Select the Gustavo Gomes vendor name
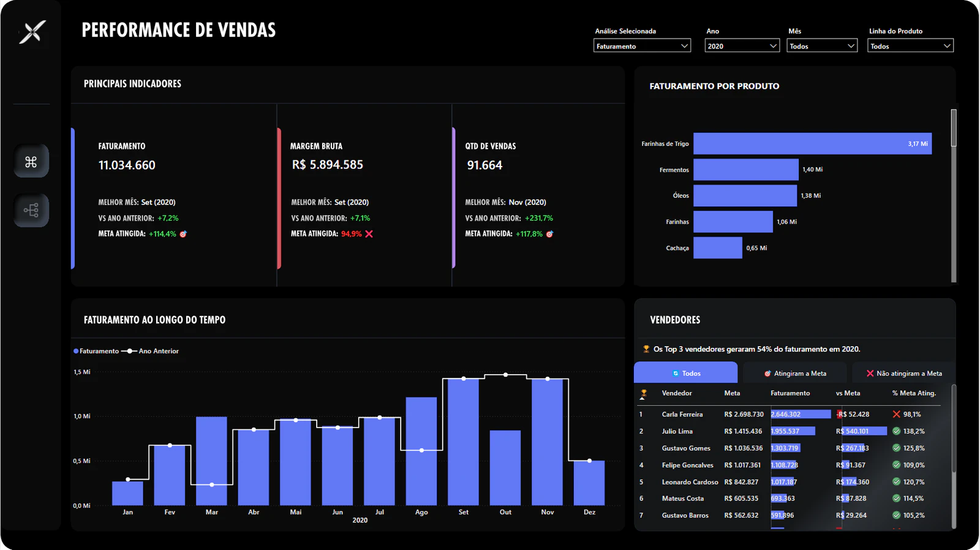This screenshot has height=550, width=980. tap(686, 448)
